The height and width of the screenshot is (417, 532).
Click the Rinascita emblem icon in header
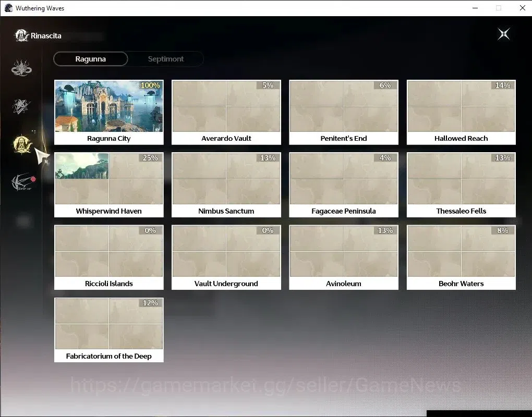coord(22,35)
